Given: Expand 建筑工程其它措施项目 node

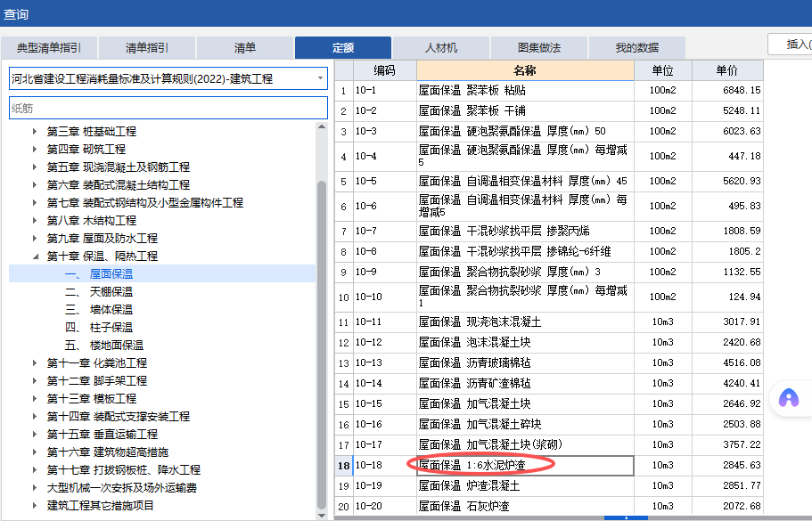Looking at the screenshot, I should coord(35,506).
